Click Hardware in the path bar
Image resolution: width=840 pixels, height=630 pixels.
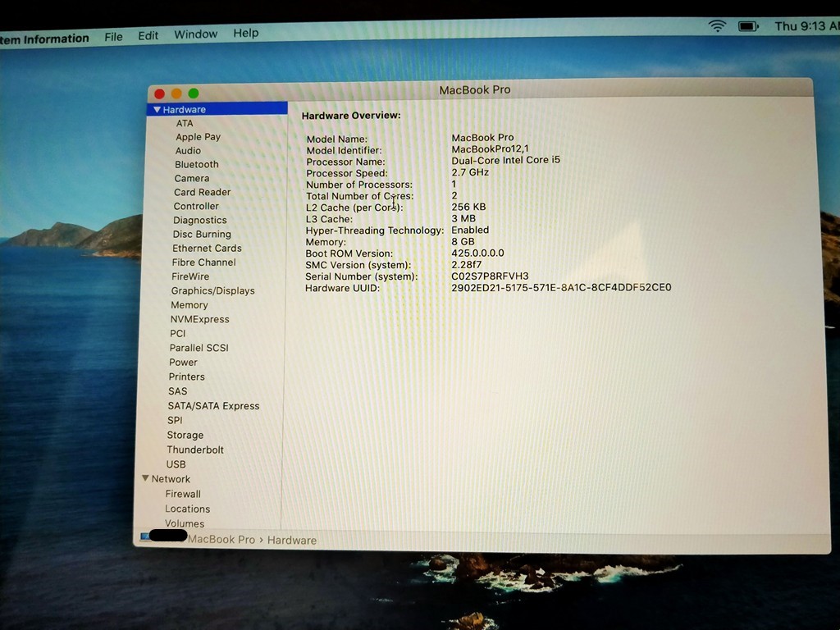click(x=292, y=540)
